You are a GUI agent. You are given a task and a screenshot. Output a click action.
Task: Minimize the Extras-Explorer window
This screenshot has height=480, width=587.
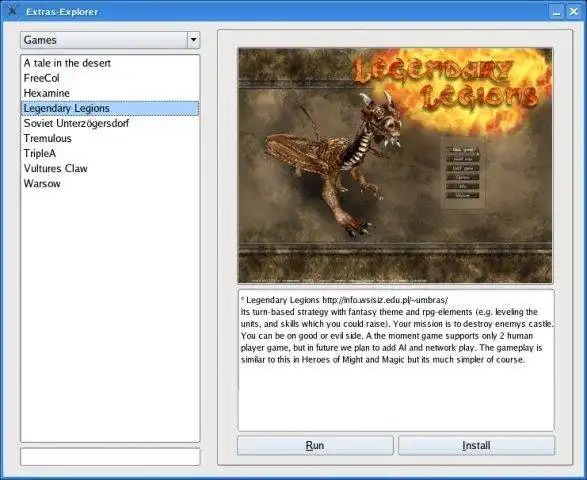[x=556, y=12]
